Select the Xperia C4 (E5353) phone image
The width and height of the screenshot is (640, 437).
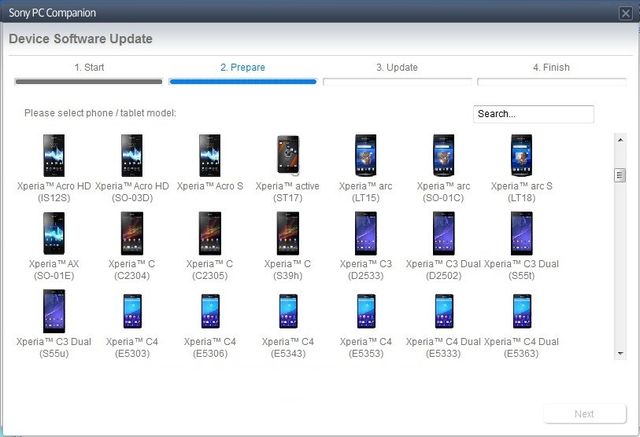(367, 311)
